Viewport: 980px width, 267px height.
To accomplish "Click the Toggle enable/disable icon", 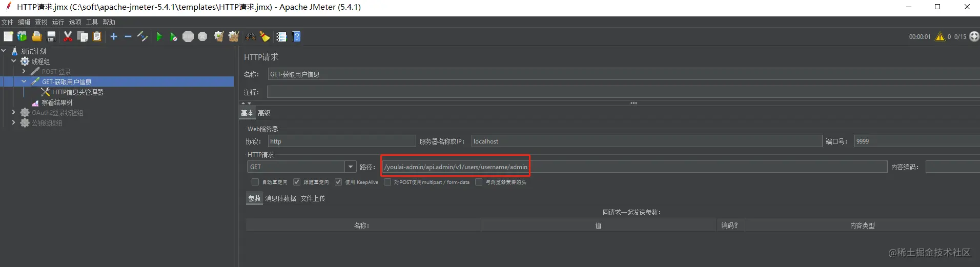I will (142, 36).
